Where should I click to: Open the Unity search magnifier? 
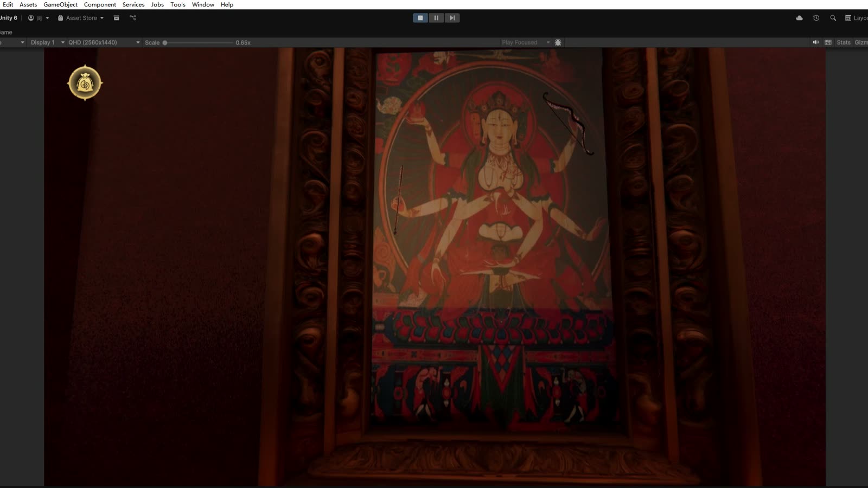click(833, 18)
